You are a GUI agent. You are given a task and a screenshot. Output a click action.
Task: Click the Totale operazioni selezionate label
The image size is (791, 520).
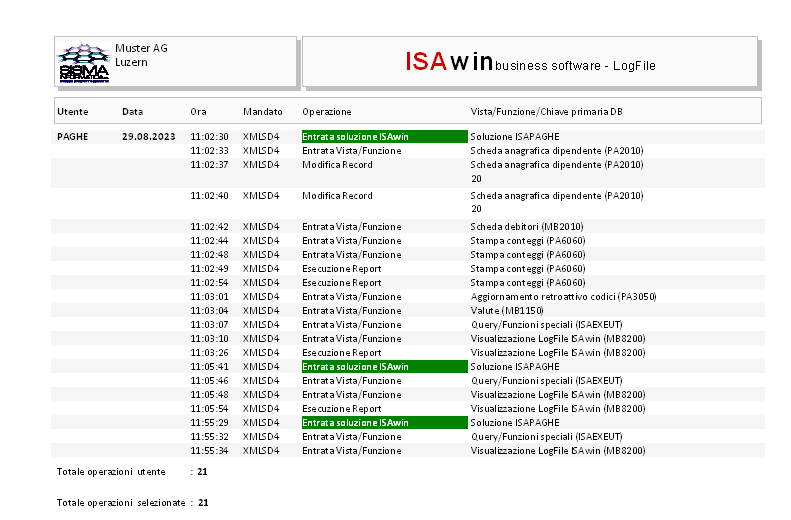click(x=121, y=503)
